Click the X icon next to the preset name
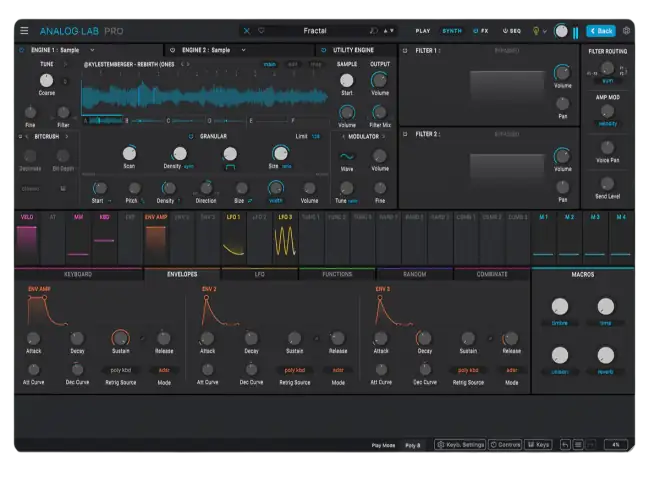This screenshot has height=477, width=660. (x=247, y=31)
